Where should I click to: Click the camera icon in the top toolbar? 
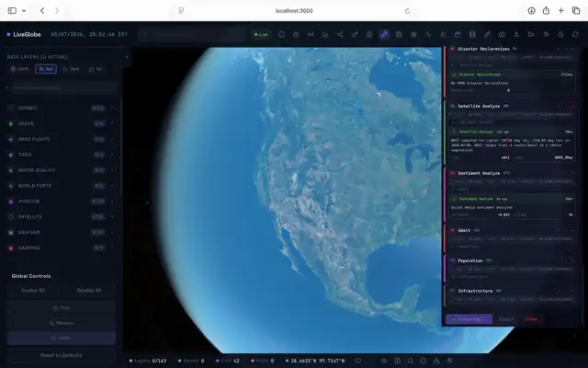coord(502,35)
